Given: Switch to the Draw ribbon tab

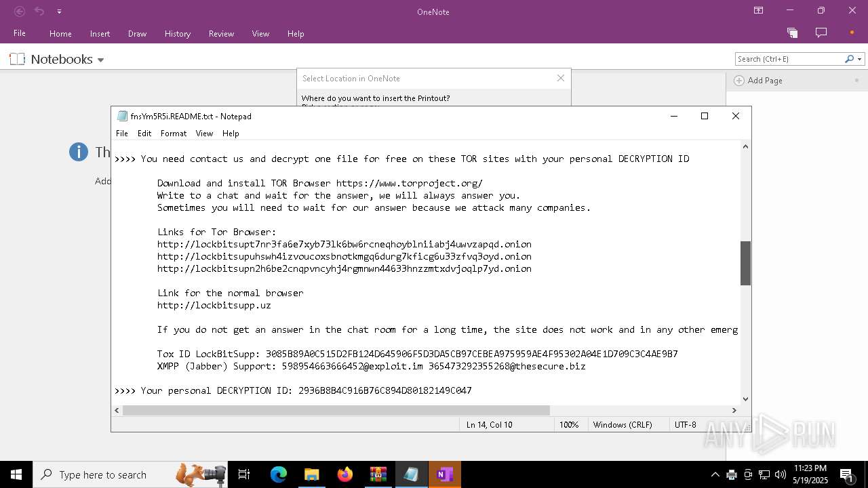Looking at the screenshot, I should pyautogui.click(x=137, y=33).
